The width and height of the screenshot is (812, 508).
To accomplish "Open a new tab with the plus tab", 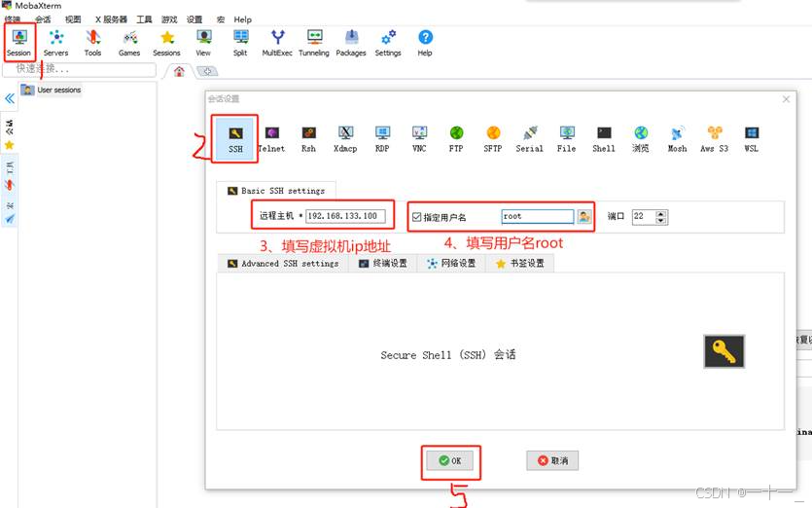I will (x=207, y=72).
